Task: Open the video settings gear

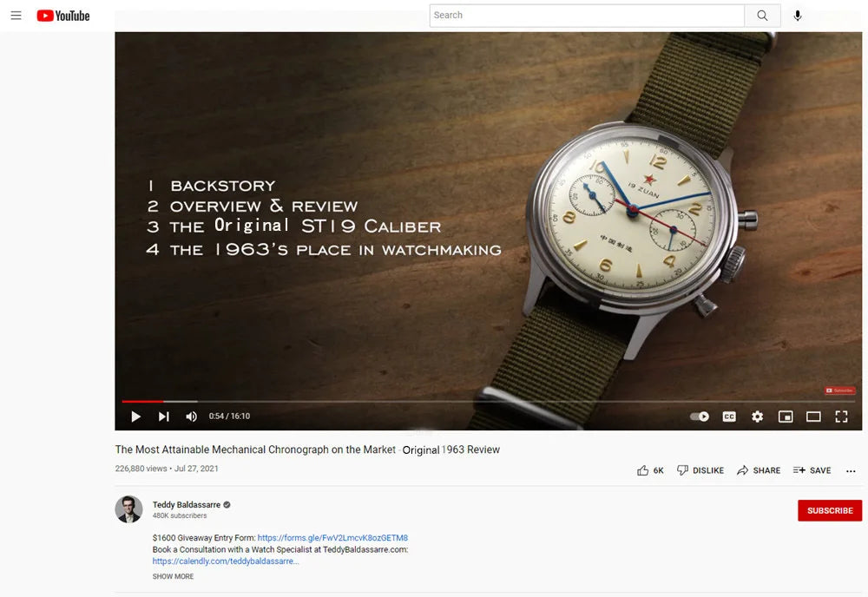Action: (757, 417)
